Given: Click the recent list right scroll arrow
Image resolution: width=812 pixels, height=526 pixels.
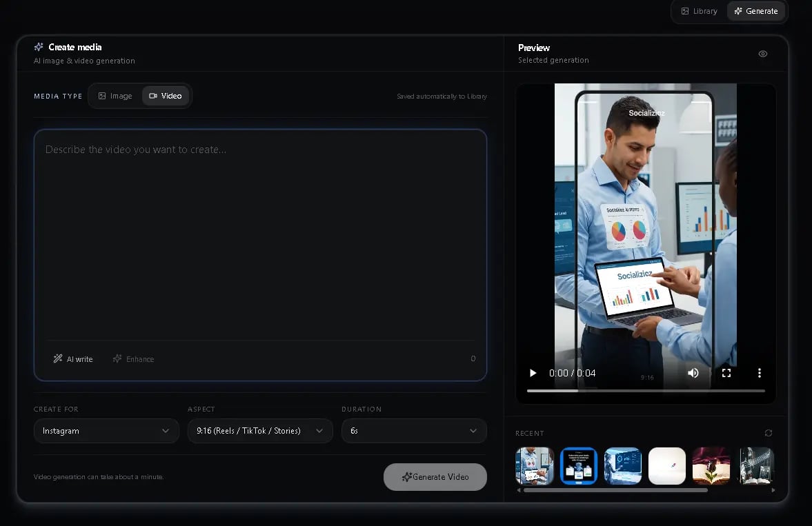Looking at the screenshot, I should [773, 489].
